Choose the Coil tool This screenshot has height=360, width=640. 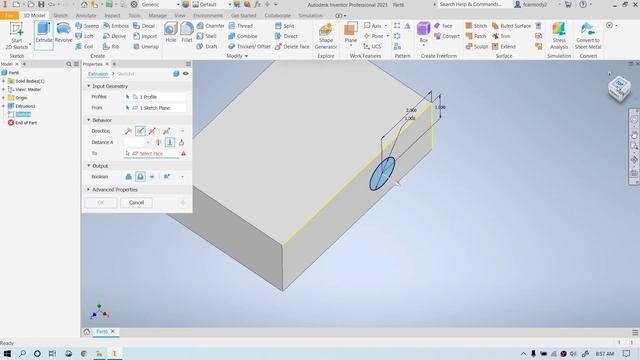[x=84, y=47]
